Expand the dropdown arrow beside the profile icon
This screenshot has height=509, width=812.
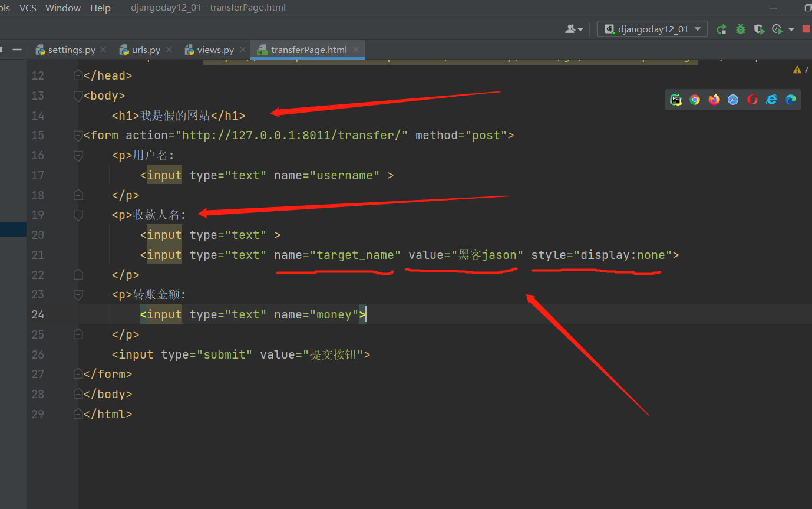coord(791,29)
